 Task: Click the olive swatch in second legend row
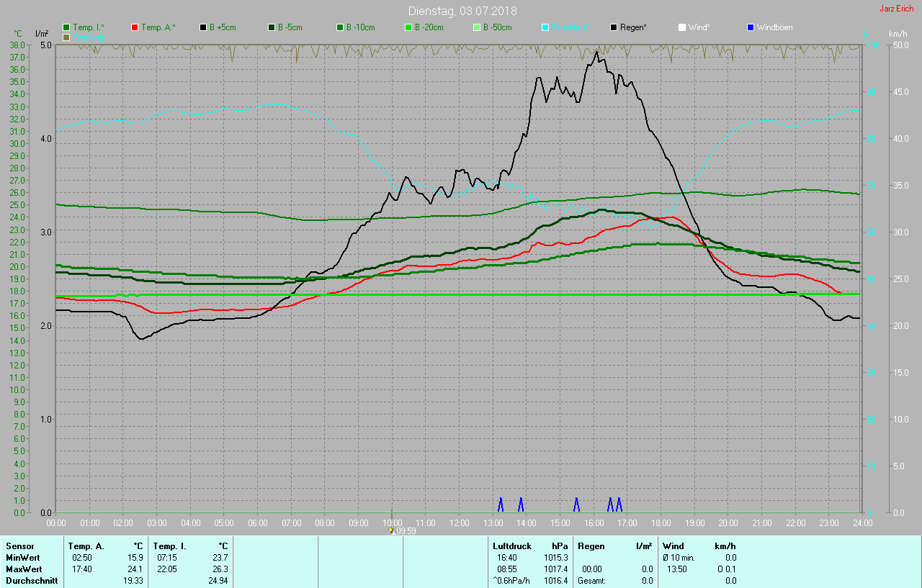[x=66, y=37]
